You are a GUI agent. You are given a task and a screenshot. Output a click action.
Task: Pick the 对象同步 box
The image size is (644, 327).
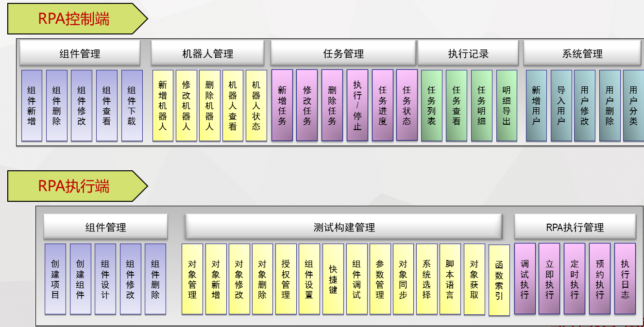pos(404,279)
